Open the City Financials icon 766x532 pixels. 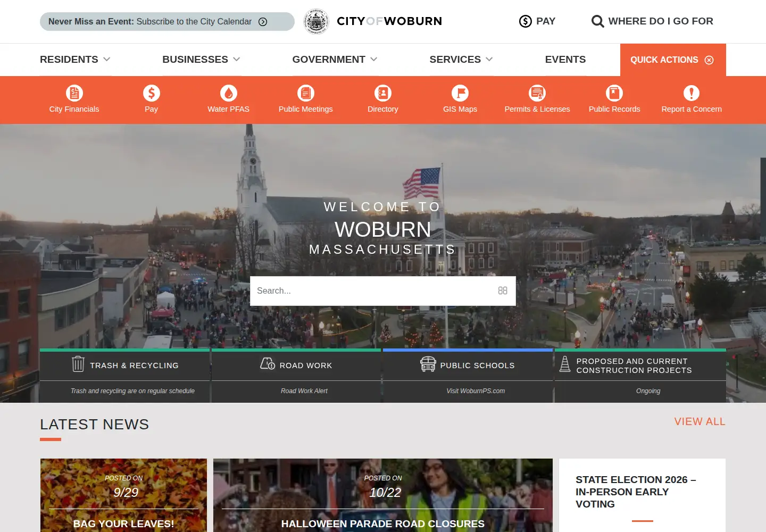[x=74, y=93]
